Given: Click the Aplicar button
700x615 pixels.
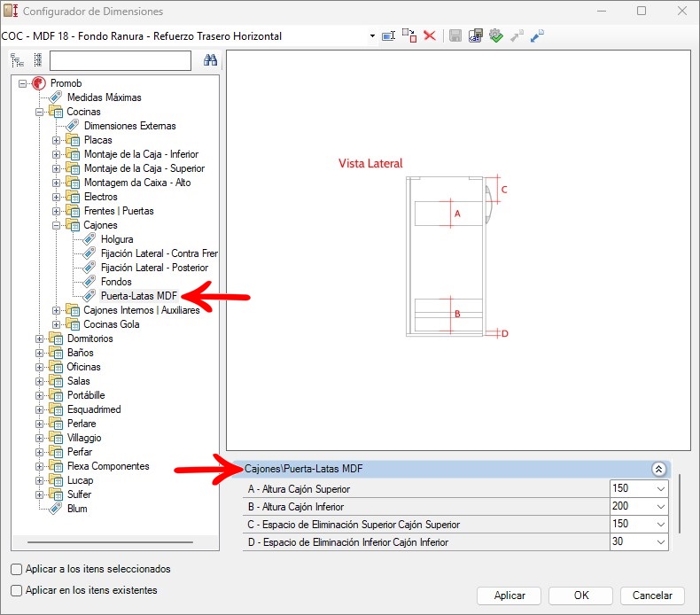Looking at the screenshot, I should (x=509, y=596).
